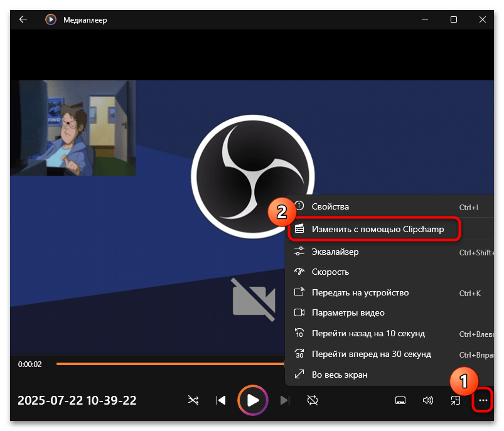
Task: Click the Clipchamp clapperboard icon
Action: click(299, 229)
